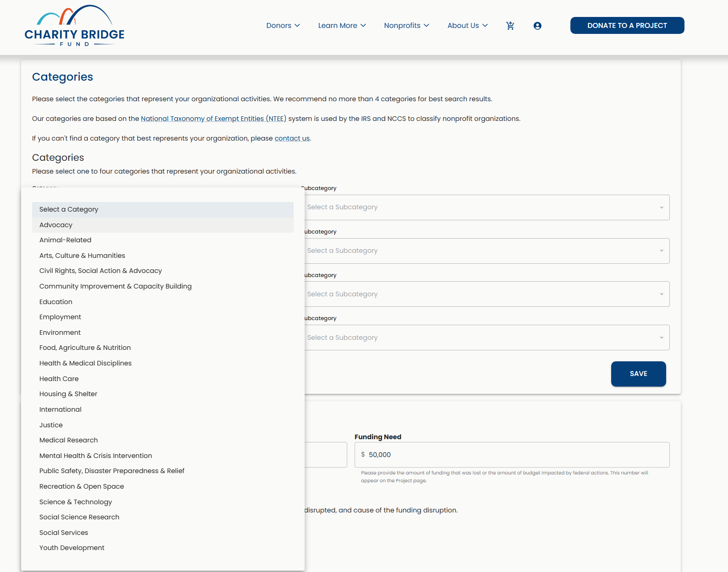The image size is (728, 572).
Task: Choose Recreation & Open Space
Action: click(163, 486)
